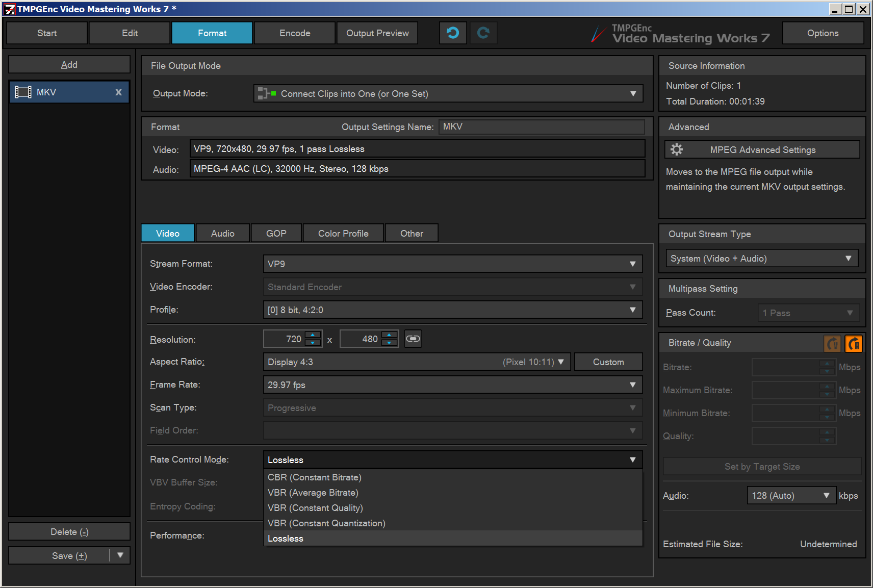Click the MKV film strip icon
Image resolution: width=873 pixels, height=588 pixels.
[x=23, y=92]
